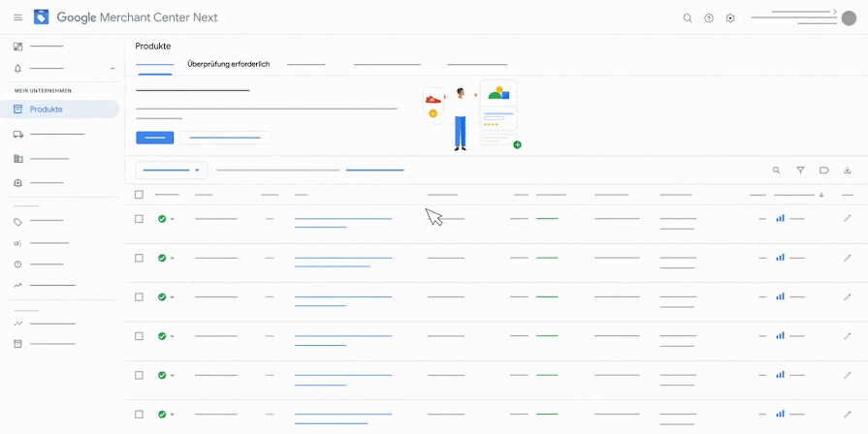Toggle the select-all checkbox in table header
This screenshot has height=434, width=868.
pyautogui.click(x=139, y=195)
